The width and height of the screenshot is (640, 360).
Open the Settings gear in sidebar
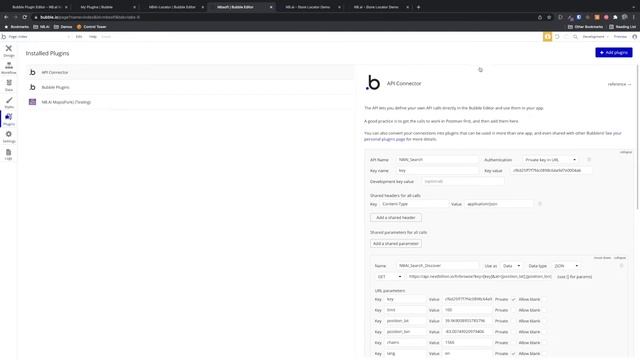[9, 136]
